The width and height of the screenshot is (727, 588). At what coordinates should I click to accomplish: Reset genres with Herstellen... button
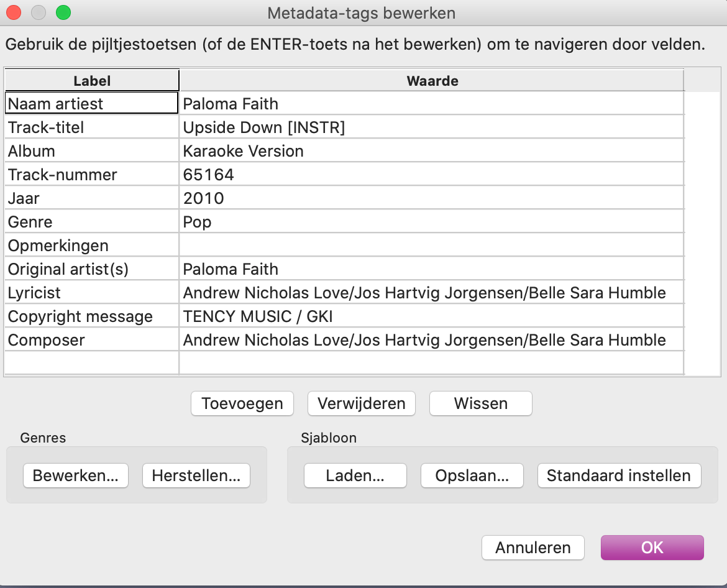pos(196,475)
